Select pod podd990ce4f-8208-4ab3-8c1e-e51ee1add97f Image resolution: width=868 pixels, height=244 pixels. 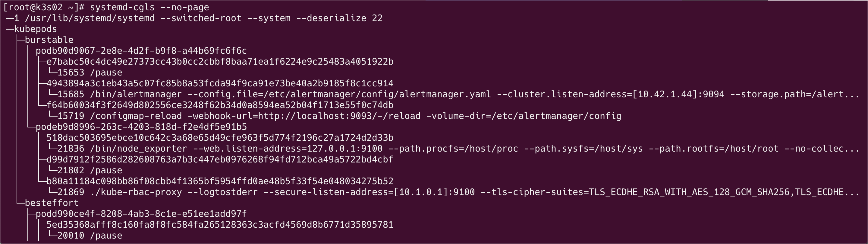(141, 213)
